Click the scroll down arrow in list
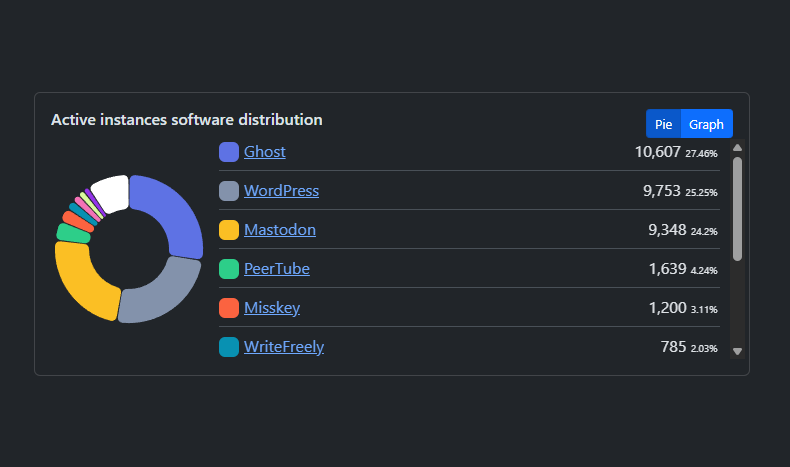 [x=738, y=351]
